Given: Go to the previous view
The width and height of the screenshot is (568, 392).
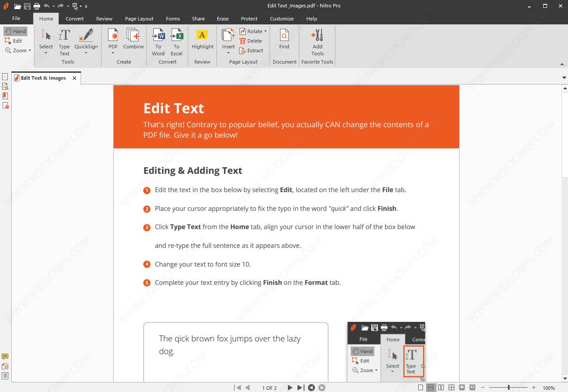Looking at the screenshot, I should (x=311, y=388).
